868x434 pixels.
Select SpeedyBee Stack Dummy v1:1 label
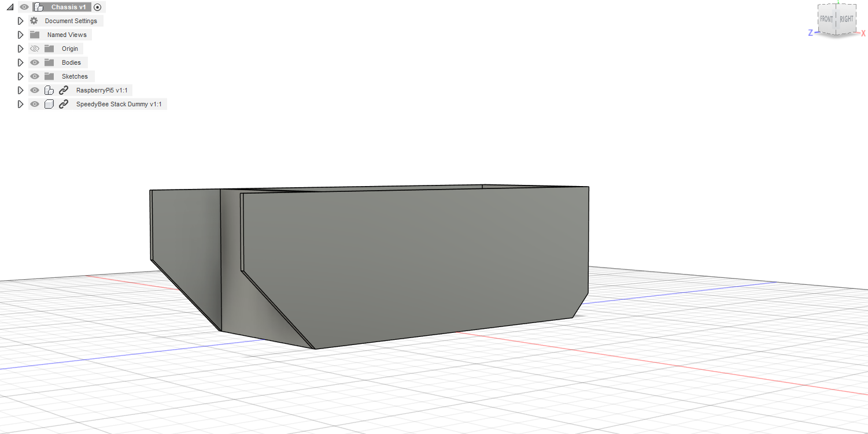click(x=119, y=104)
